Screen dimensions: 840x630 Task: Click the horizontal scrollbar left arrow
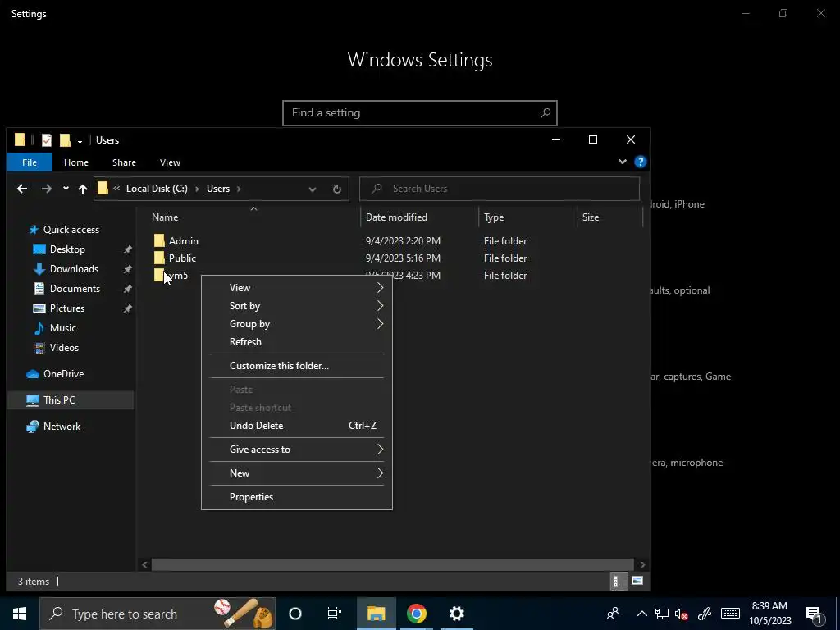144,564
